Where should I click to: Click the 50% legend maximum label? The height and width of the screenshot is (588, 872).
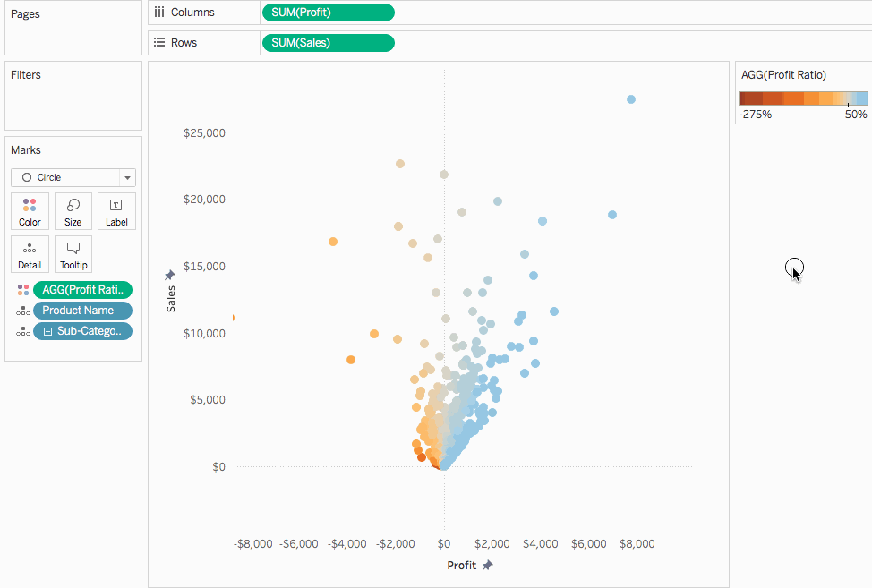click(856, 115)
